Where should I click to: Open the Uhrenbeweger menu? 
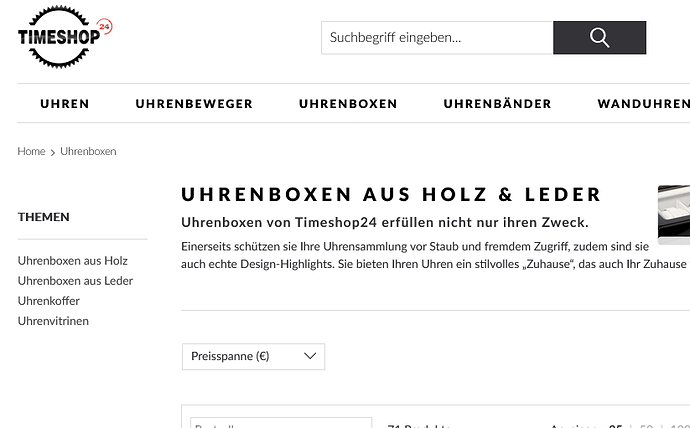point(194,104)
